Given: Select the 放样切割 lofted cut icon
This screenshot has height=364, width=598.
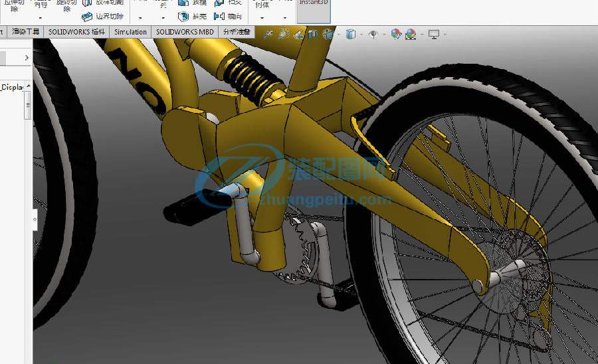Looking at the screenshot, I should click(87, 3).
